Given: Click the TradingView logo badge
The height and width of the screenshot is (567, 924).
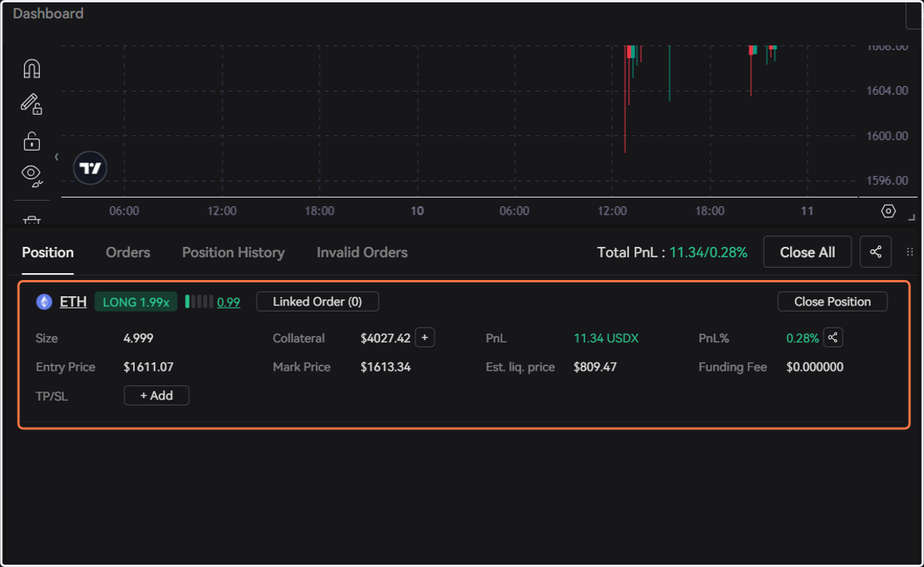Looking at the screenshot, I should pyautogui.click(x=90, y=168).
